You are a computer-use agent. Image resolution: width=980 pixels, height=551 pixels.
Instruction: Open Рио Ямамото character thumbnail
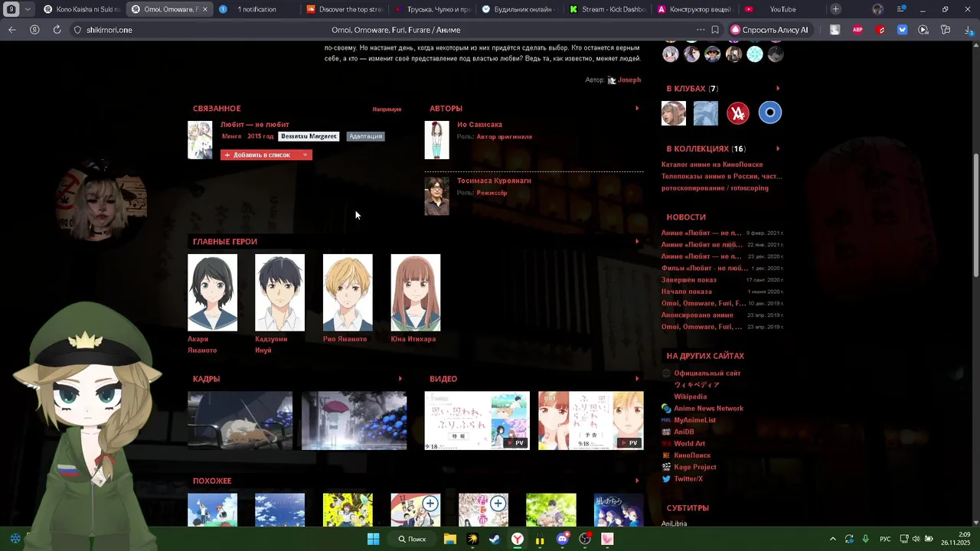(348, 293)
